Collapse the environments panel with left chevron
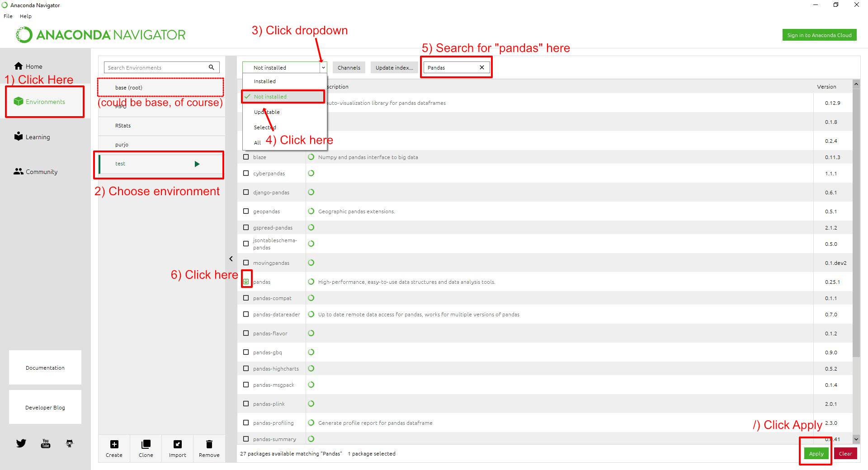Viewport: 868px width, 470px height. pyautogui.click(x=231, y=259)
